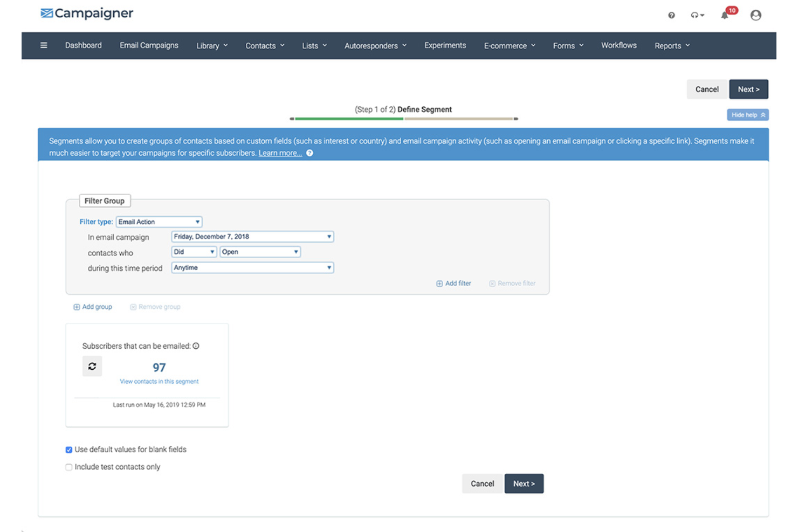Click the Next button at top right
The width and height of the screenshot is (798, 532).
(x=748, y=89)
